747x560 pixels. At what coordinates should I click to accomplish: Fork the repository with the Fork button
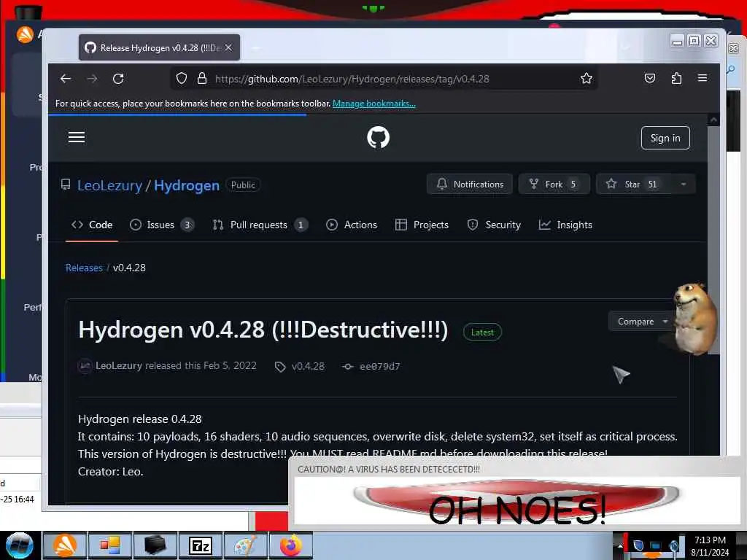pos(554,184)
